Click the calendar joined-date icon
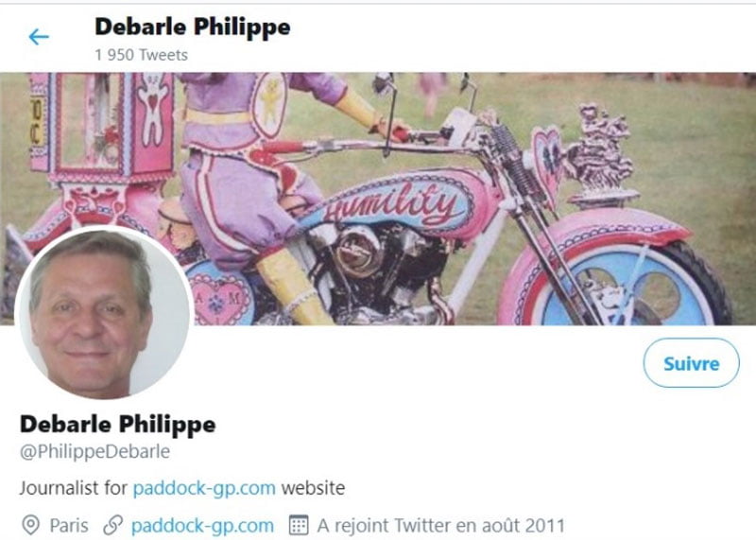The image size is (756, 540). (x=299, y=525)
